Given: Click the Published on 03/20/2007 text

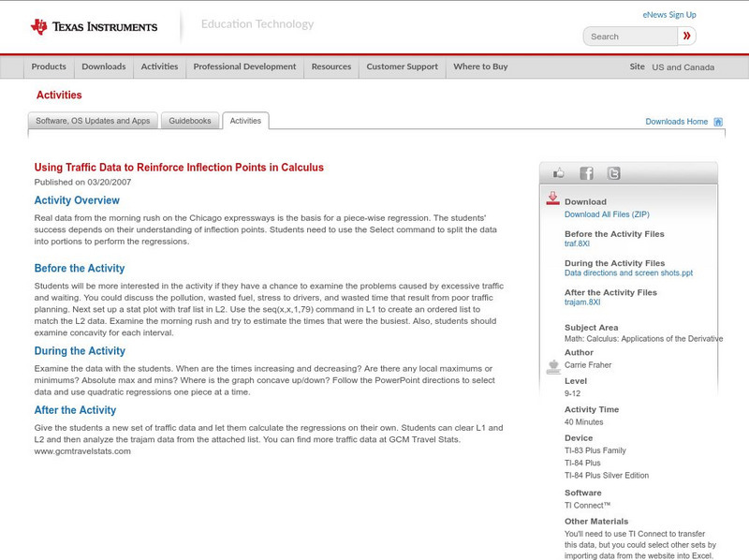Looking at the screenshot, I should point(82,182).
